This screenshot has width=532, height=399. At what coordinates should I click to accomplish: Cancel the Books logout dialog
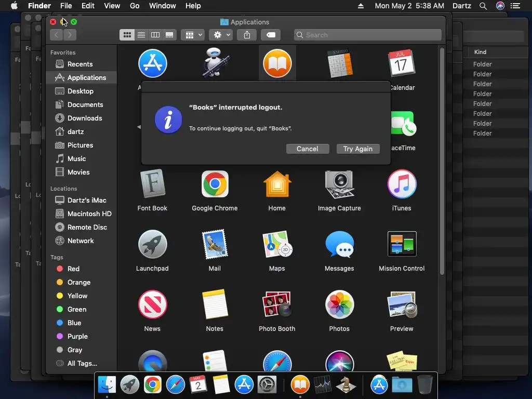[x=308, y=149]
